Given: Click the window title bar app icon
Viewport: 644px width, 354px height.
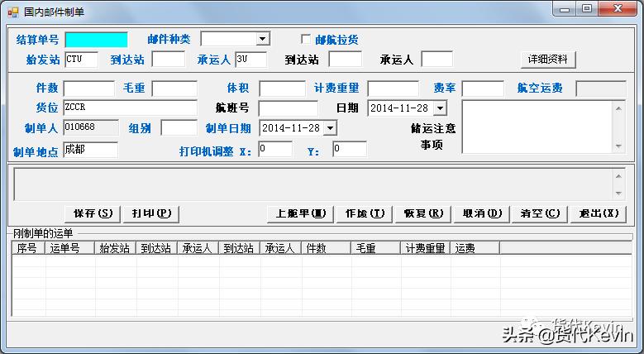Looking at the screenshot, I should click(x=12, y=12).
